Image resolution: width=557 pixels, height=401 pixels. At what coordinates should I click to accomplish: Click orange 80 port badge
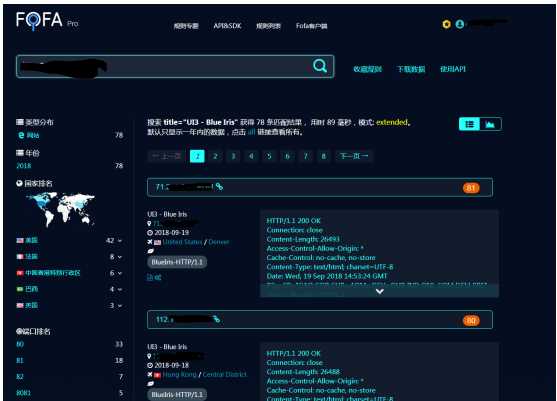[471, 320]
